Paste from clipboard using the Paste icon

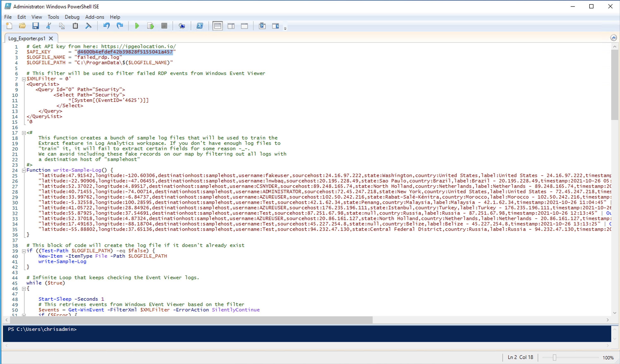[75, 26]
